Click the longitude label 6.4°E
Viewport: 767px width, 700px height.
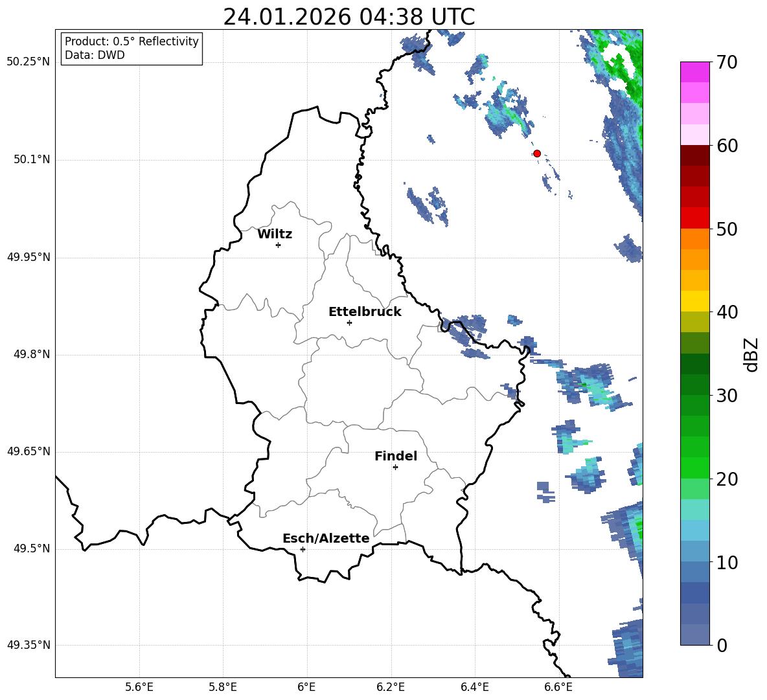[474, 687]
